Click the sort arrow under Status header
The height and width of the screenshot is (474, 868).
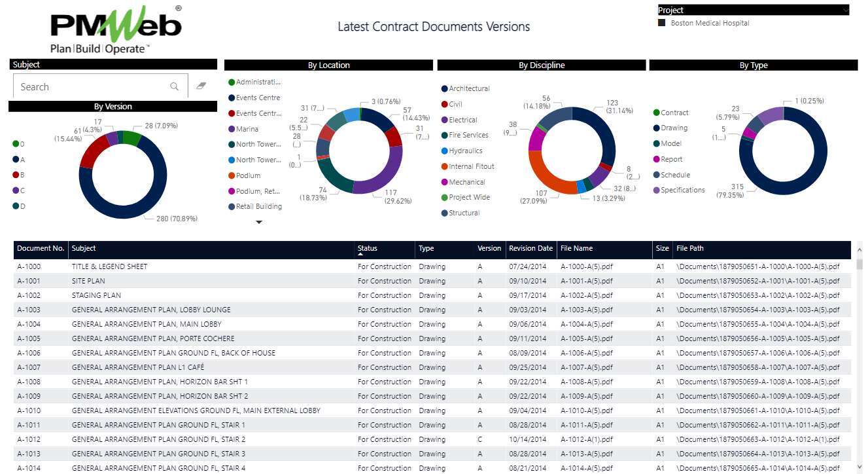pyautogui.click(x=360, y=254)
